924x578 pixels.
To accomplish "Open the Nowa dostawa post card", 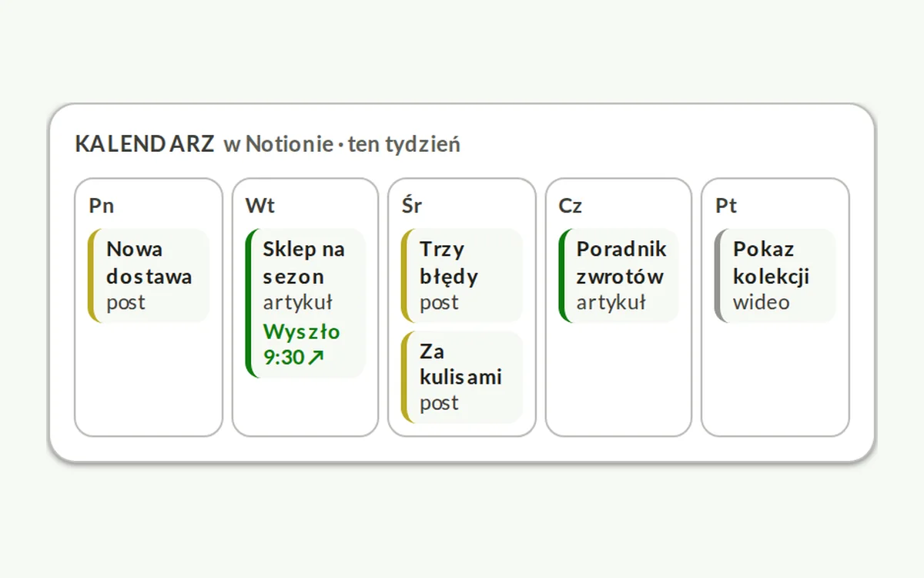I will pos(149,275).
